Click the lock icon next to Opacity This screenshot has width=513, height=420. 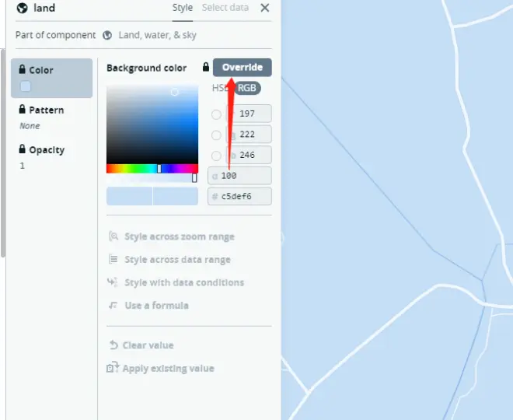click(x=22, y=149)
